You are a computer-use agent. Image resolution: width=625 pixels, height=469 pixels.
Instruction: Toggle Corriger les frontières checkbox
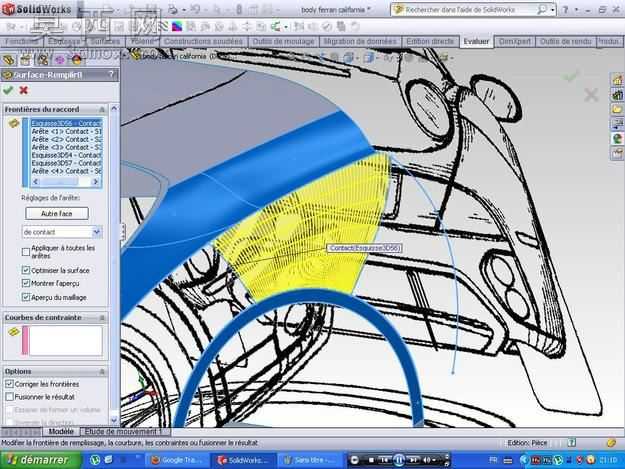(x=10, y=384)
